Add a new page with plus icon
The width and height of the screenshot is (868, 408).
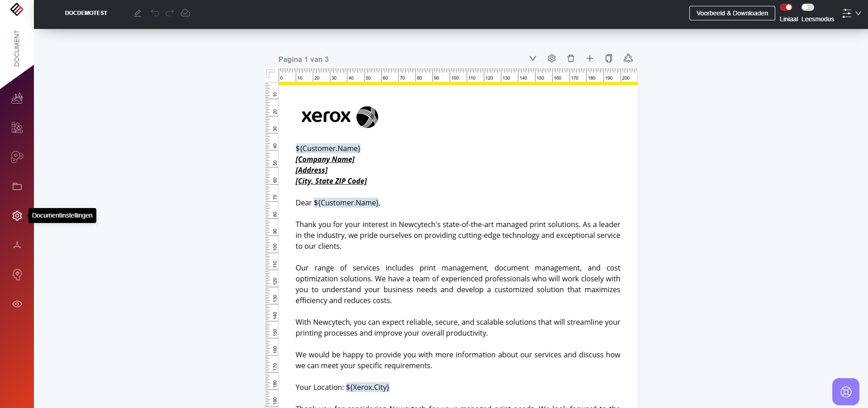click(590, 58)
